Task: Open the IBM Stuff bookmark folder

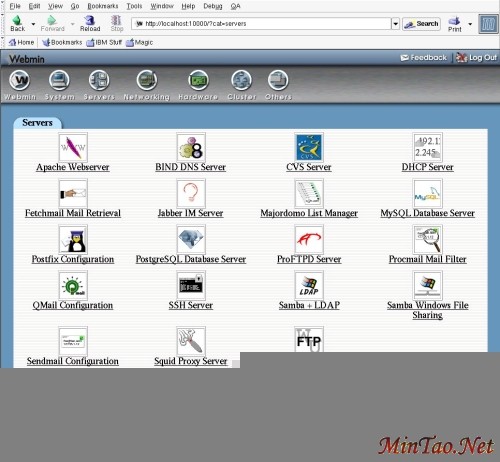Action: [104, 42]
